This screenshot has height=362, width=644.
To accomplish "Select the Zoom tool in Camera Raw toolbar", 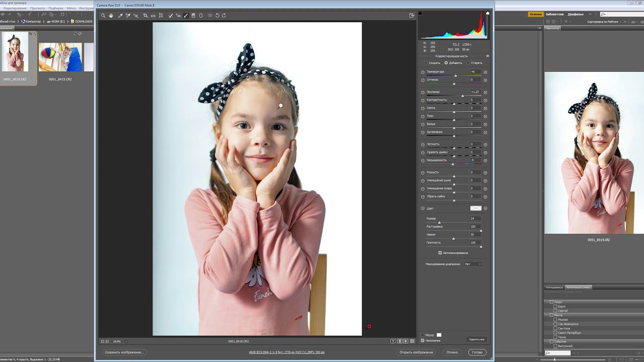I will click(103, 16).
